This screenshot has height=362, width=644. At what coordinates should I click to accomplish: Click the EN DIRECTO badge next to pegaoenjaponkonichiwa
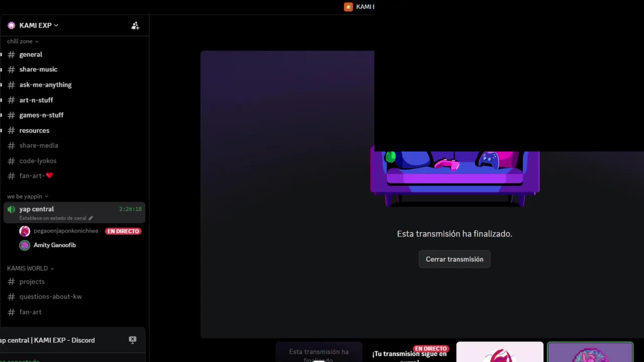click(x=123, y=231)
